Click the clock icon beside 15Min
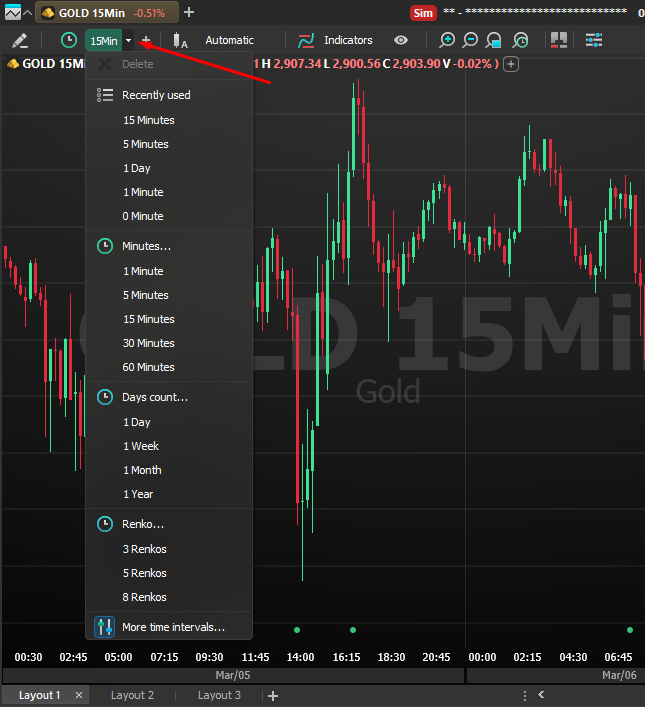The width and height of the screenshot is (645, 707). point(68,40)
